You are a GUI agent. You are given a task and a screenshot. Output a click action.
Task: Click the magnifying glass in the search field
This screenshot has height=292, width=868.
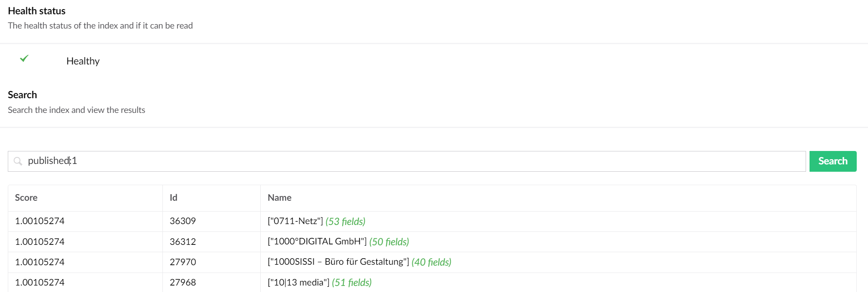click(x=18, y=161)
